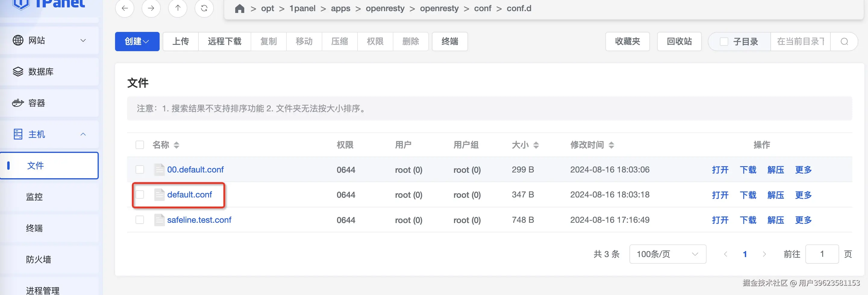
Task: Select 文件 in the sidebar
Action: pyautogui.click(x=49, y=165)
